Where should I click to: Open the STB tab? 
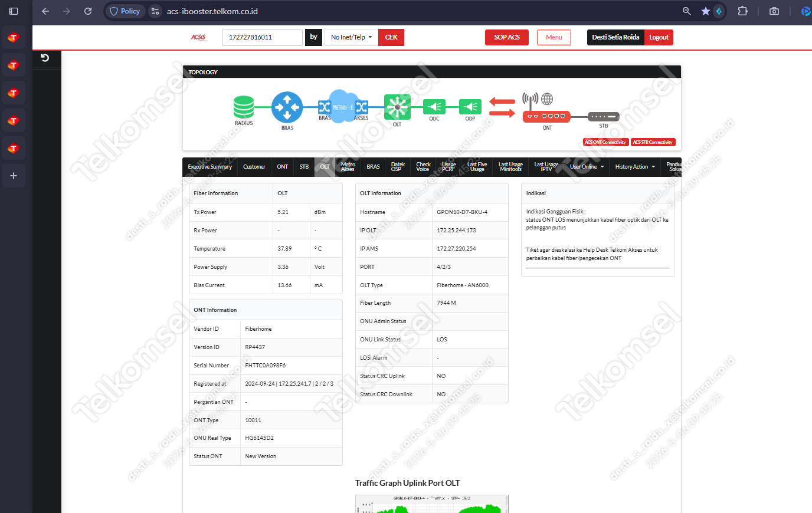pyautogui.click(x=304, y=167)
